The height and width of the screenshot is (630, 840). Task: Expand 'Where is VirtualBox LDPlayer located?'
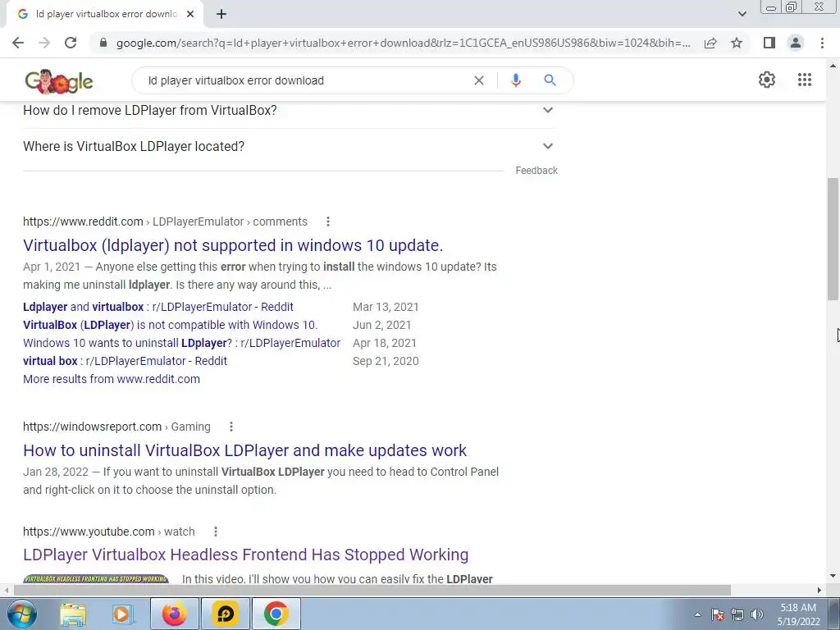(290, 146)
